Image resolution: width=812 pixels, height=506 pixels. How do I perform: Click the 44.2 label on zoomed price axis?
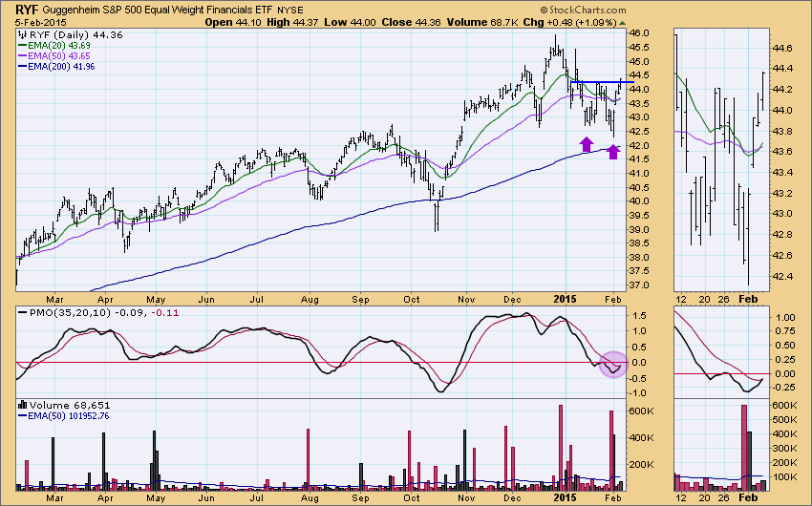click(x=782, y=90)
